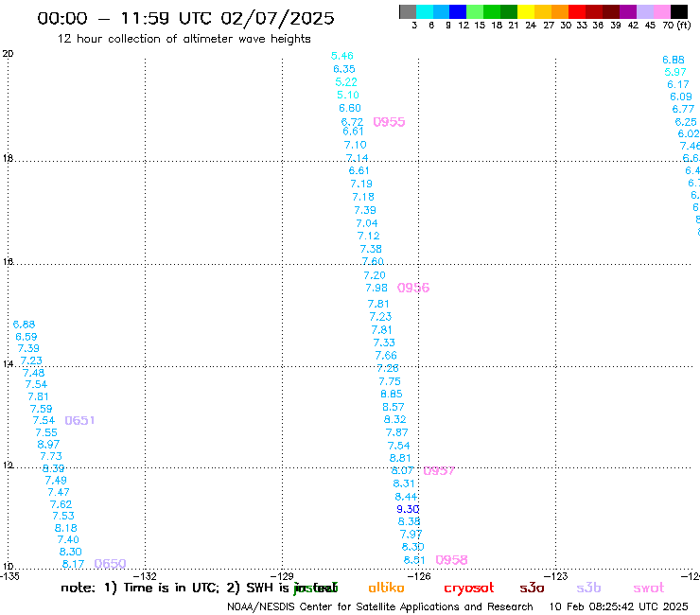Click the wave height value 8.57
700x615 pixels.
click(x=394, y=407)
